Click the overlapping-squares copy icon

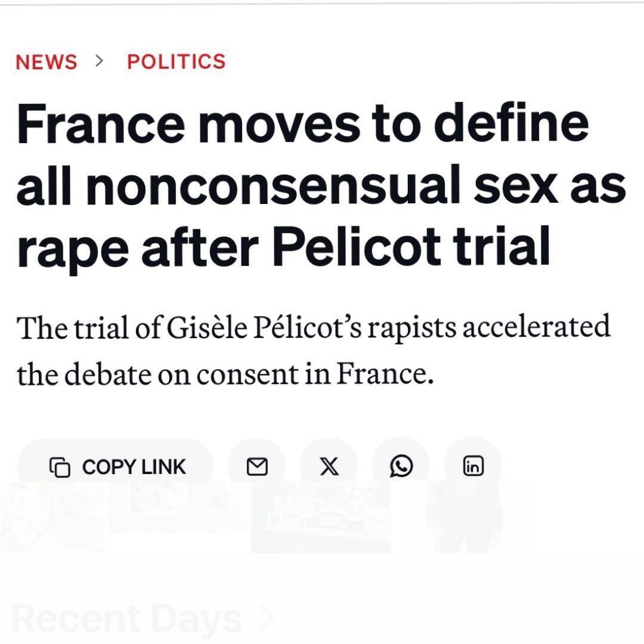(60, 467)
